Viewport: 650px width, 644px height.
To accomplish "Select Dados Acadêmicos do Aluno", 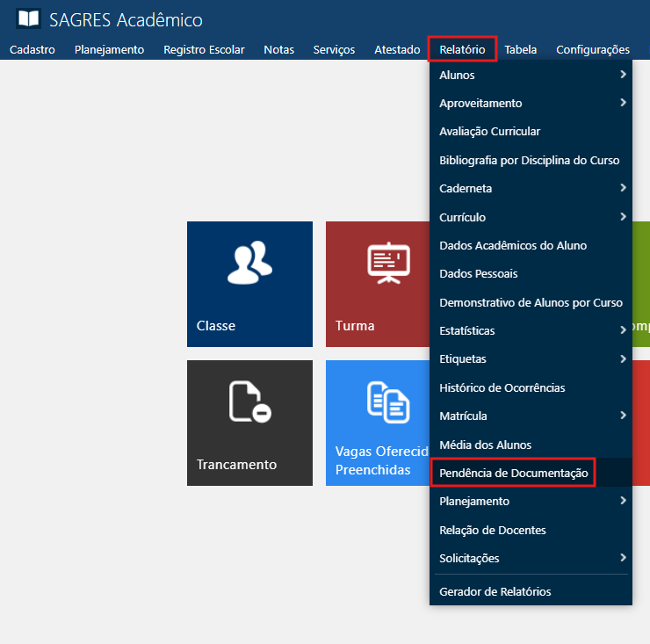I will tap(513, 245).
